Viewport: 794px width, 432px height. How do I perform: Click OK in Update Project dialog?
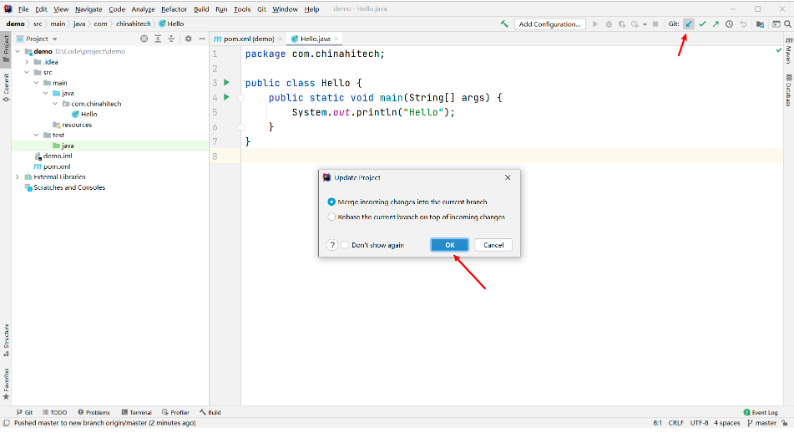(x=450, y=245)
